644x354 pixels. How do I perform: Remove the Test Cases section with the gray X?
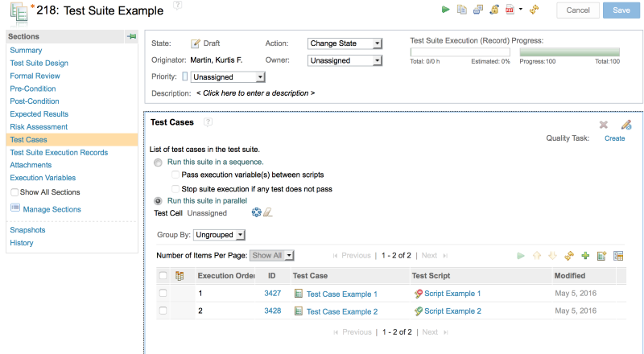(603, 125)
